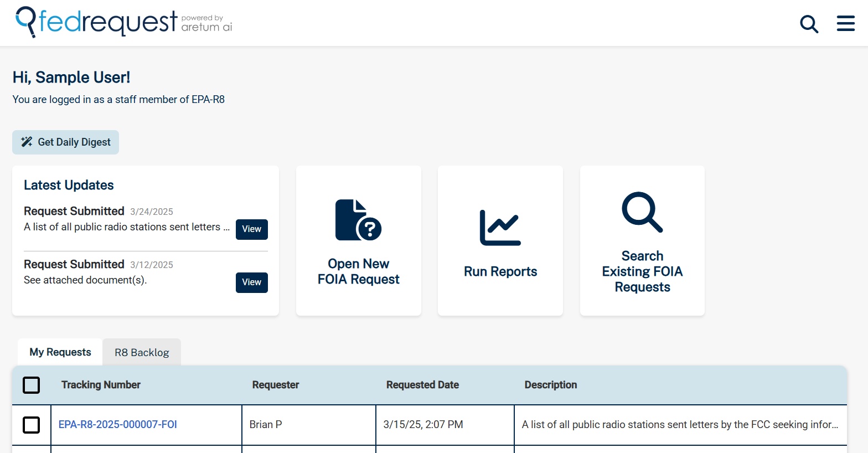Open tracking number EPA-R8-2025-000007-FOI link
This screenshot has height=453, width=868.
[x=118, y=425]
